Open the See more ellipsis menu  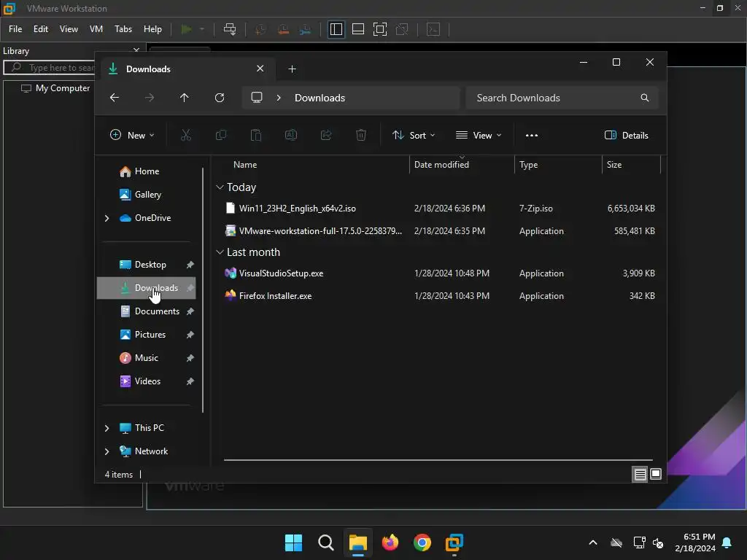[532, 135]
